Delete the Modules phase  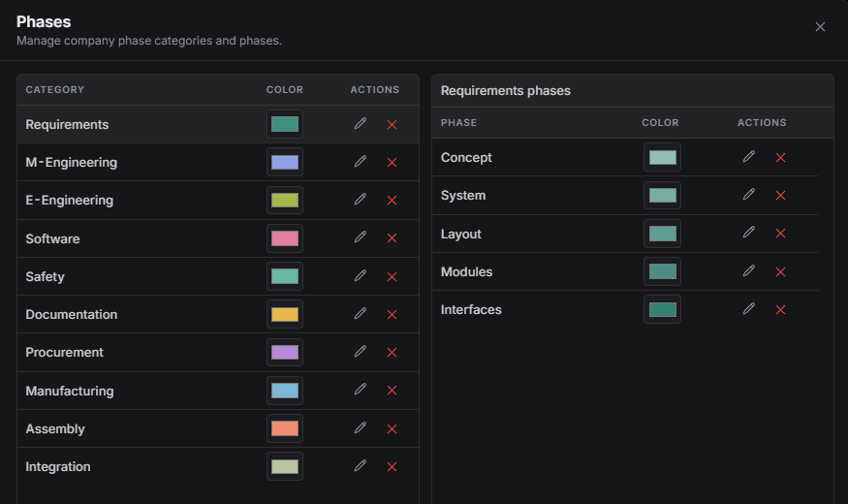pyautogui.click(x=780, y=271)
